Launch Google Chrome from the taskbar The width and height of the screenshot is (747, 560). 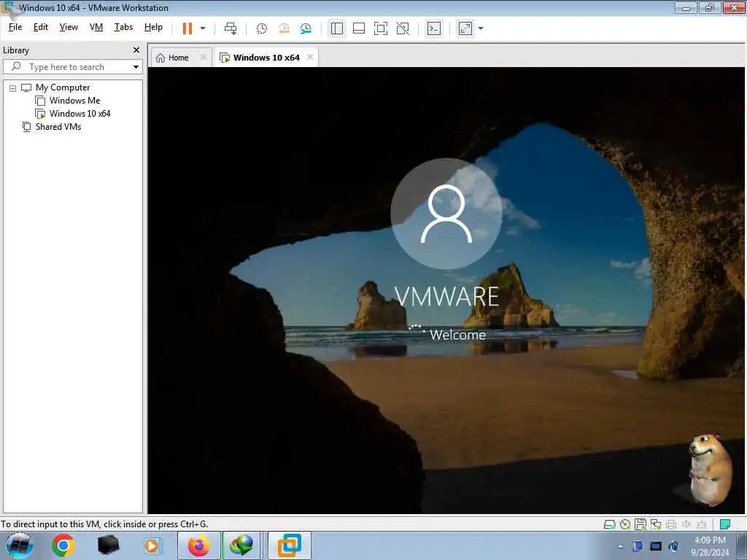[63, 545]
